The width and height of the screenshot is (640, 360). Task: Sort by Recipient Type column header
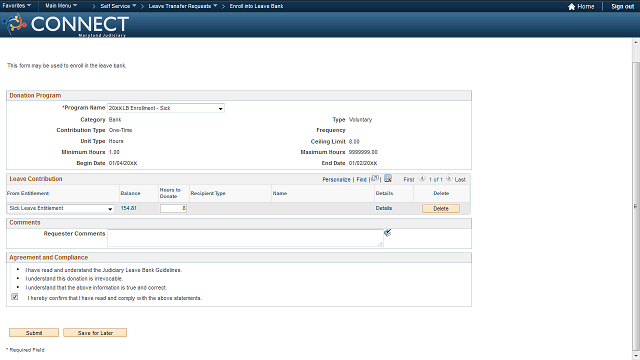pos(208,193)
